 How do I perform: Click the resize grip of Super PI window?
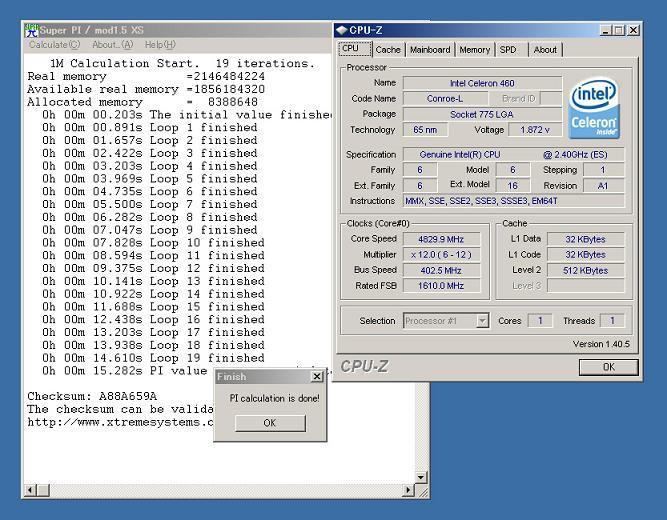(x=422, y=491)
